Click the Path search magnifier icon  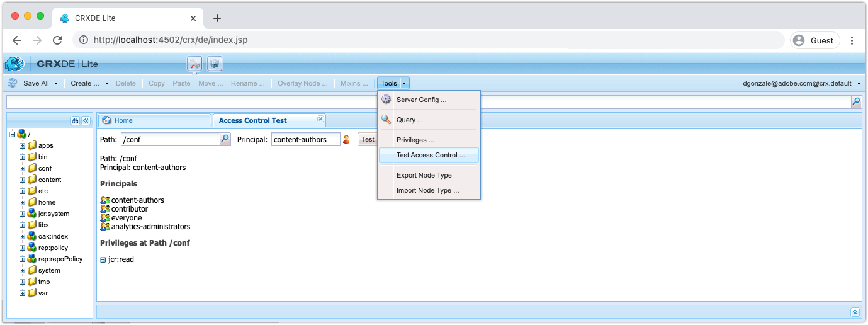(x=225, y=139)
